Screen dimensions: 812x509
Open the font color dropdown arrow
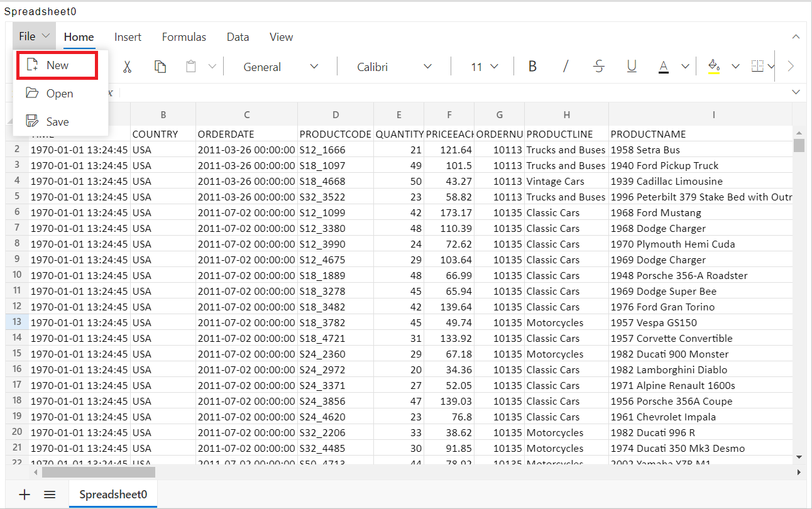point(685,67)
